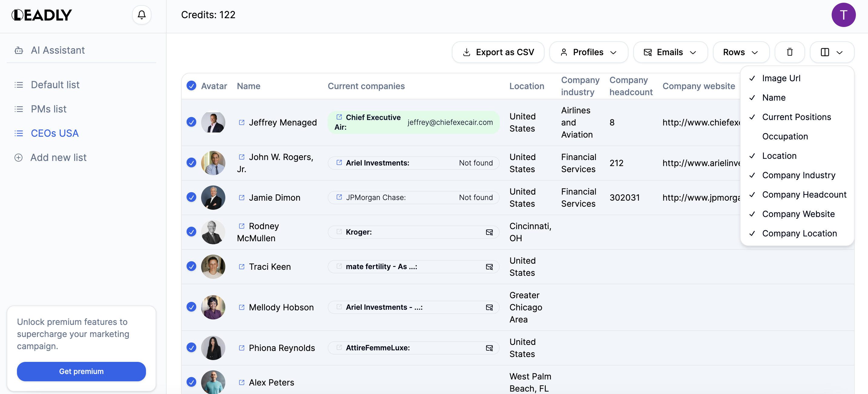Toggle Image Url column in menu
Screen dimensions: 868x394
click(797, 78)
